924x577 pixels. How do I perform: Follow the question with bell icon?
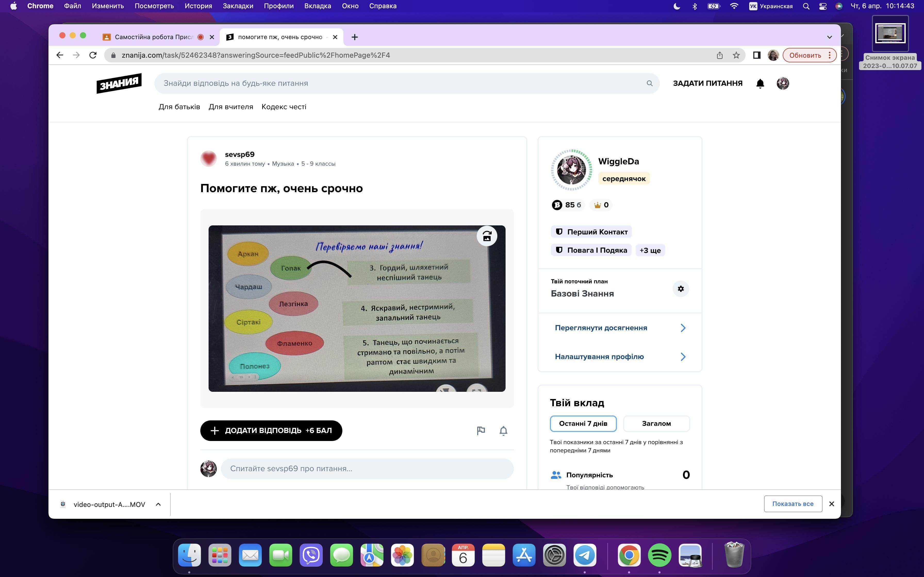(503, 430)
